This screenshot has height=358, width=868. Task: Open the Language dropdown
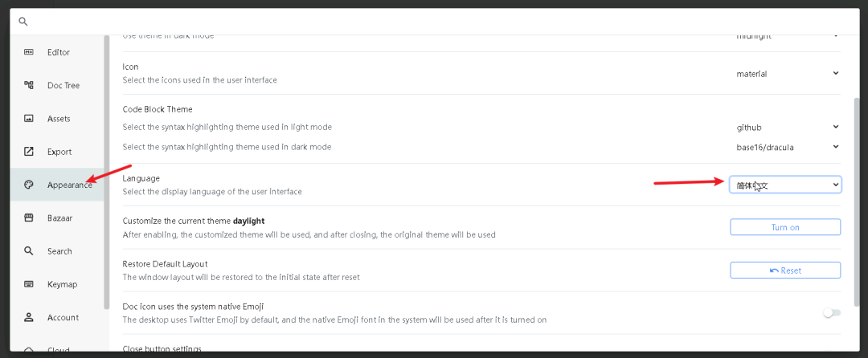pyautogui.click(x=785, y=185)
